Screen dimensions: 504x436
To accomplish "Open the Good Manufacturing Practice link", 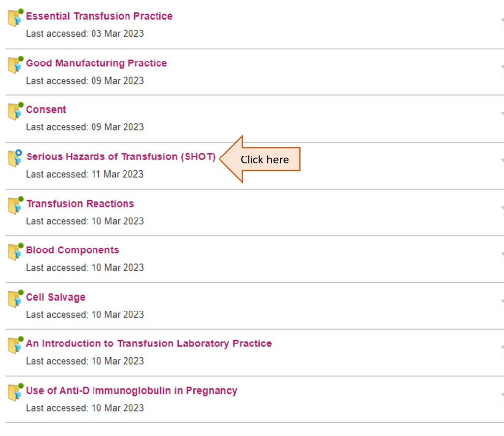I will coord(96,63).
